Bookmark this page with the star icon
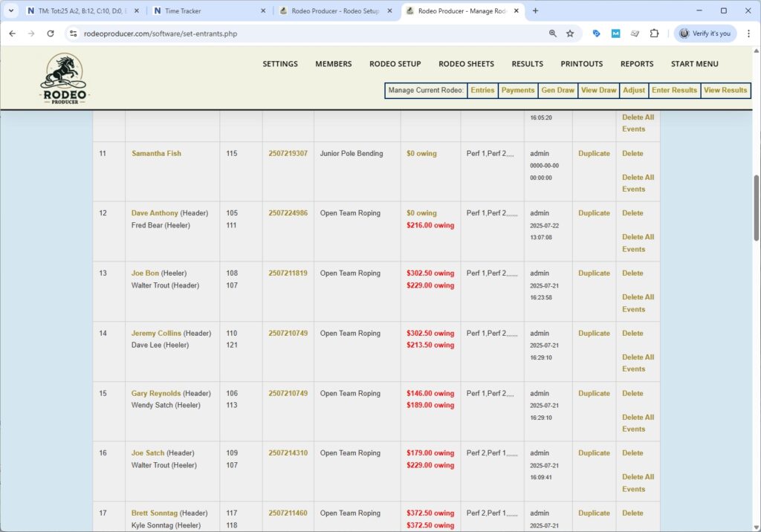The height and width of the screenshot is (532, 761). click(570, 33)
